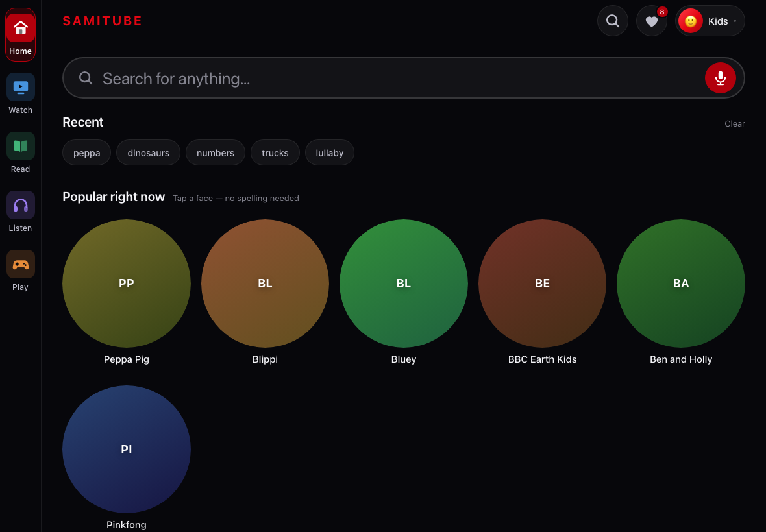Click the 'Tap a face' hint text
This screenshot has width=766, height=532.
tap(236, 198)
